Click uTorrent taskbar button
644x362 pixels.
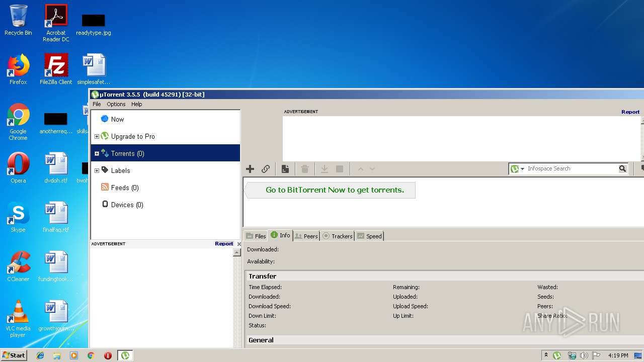pos(125,355)
